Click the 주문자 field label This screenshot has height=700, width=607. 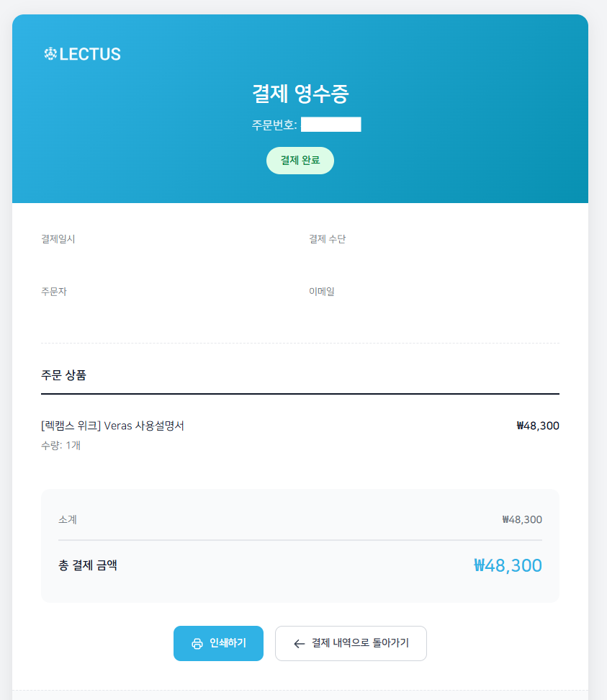54,292
